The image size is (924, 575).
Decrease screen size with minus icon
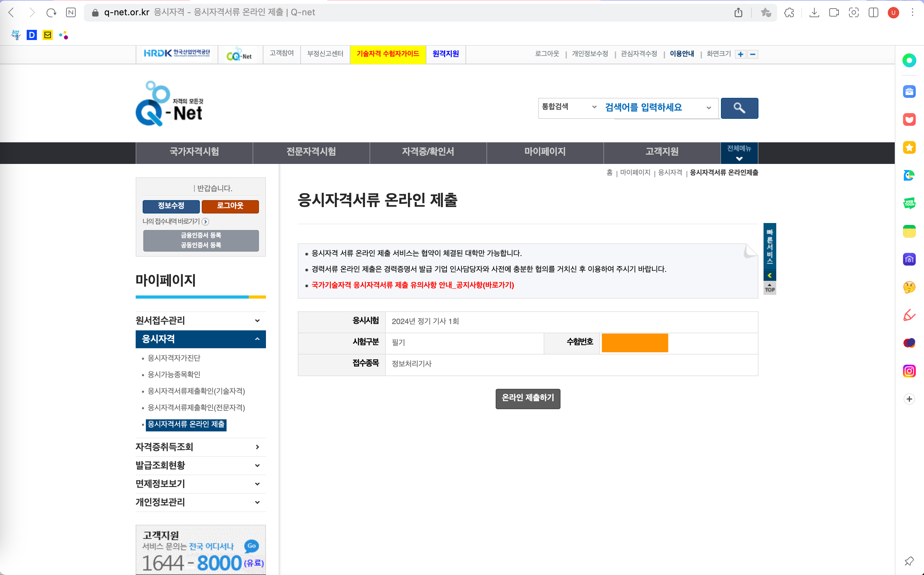pyautogui.click(x=752, y=54)
